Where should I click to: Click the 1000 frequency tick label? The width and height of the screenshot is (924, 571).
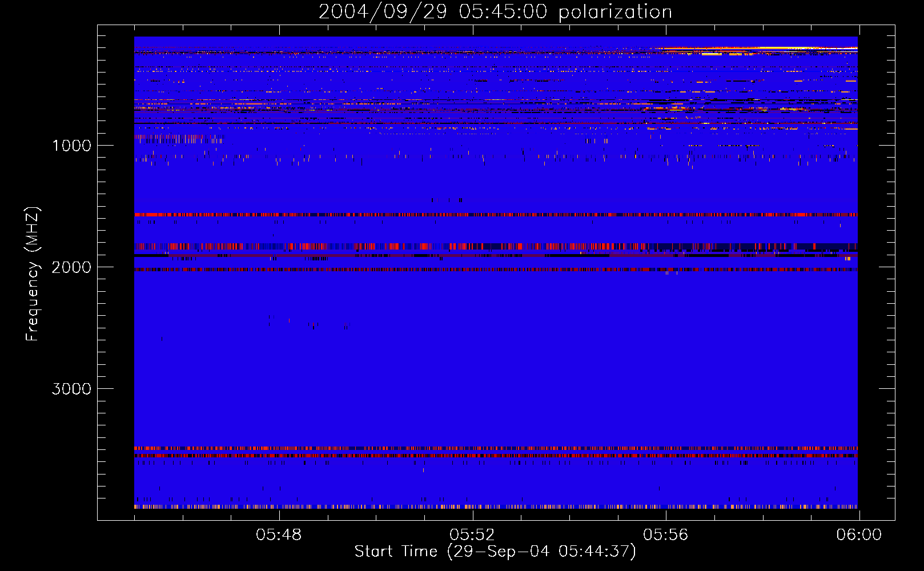click(71, 146)
